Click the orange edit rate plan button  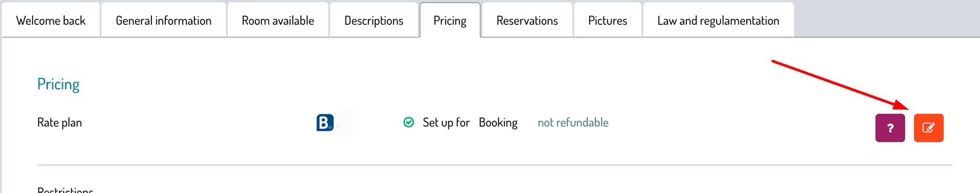928,128
